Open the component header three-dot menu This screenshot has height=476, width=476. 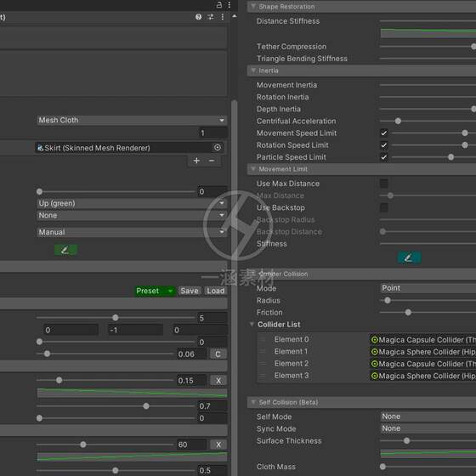point(223,17)
